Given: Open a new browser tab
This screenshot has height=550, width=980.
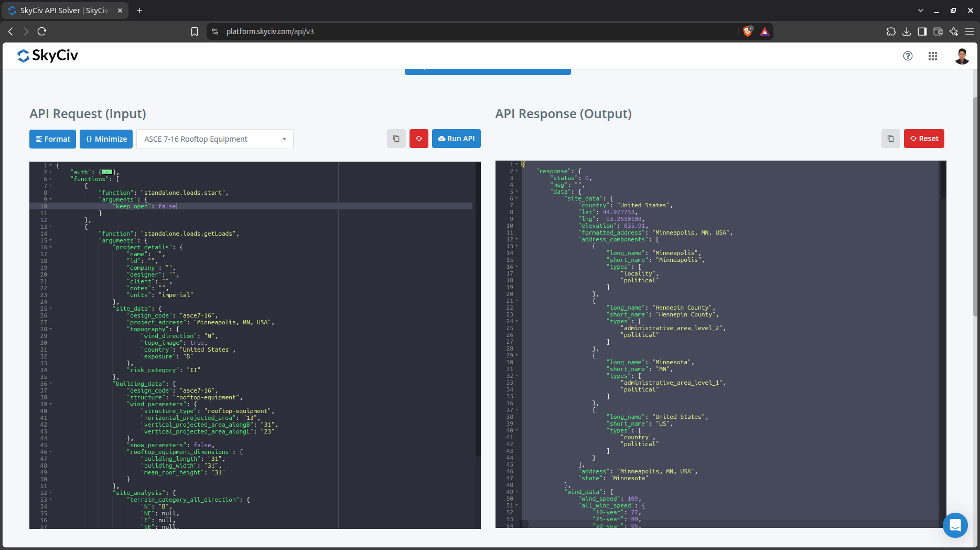Looking at the screenshot, I should pos(139,10).
